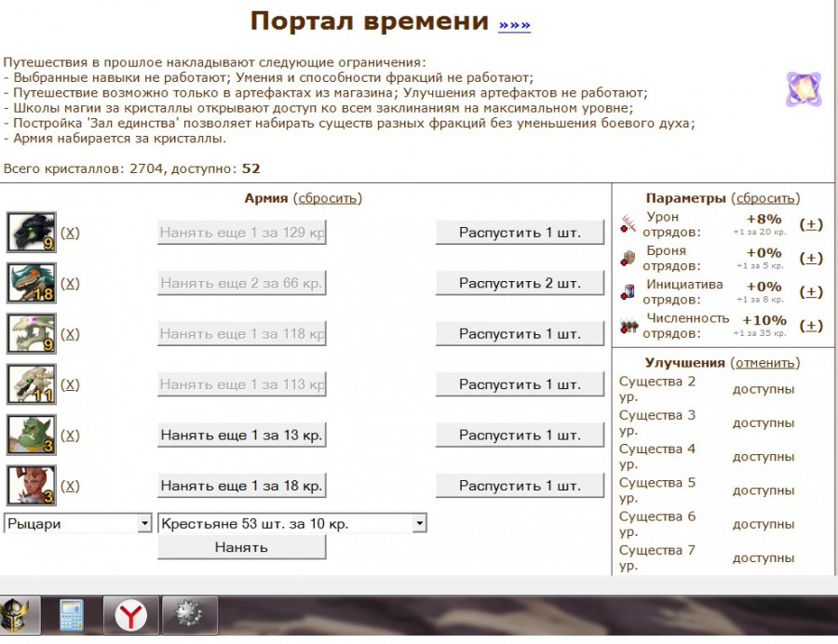The image size is (838, 644).
Task: Click the squad damage parameter icon
Action: [628, 224]
